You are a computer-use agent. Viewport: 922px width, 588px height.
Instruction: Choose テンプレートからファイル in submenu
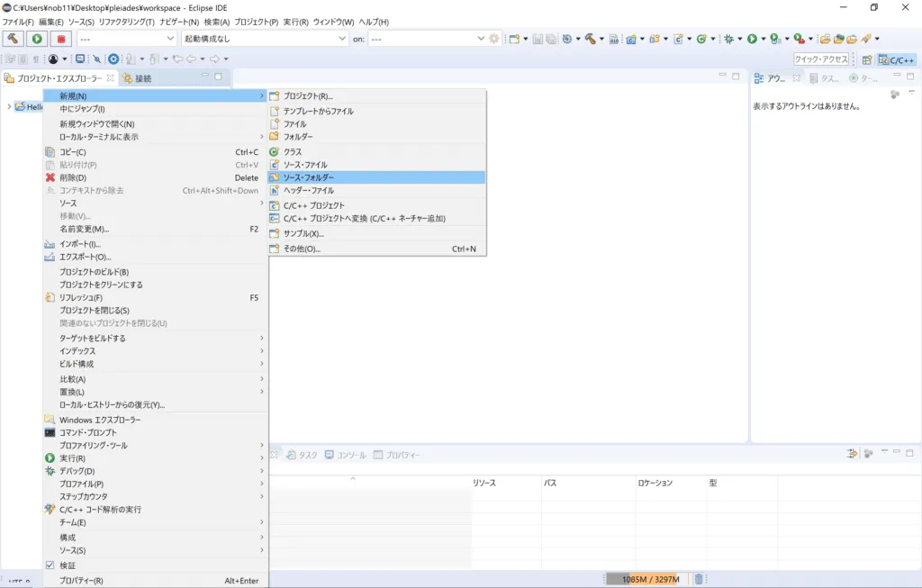(x=377, y=111)
